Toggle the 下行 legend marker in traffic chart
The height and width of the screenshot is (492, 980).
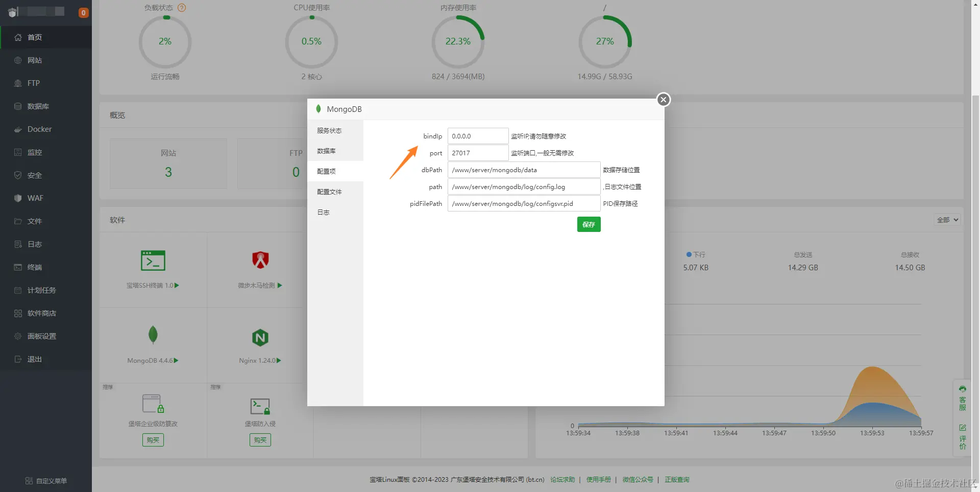pos(689,254)
